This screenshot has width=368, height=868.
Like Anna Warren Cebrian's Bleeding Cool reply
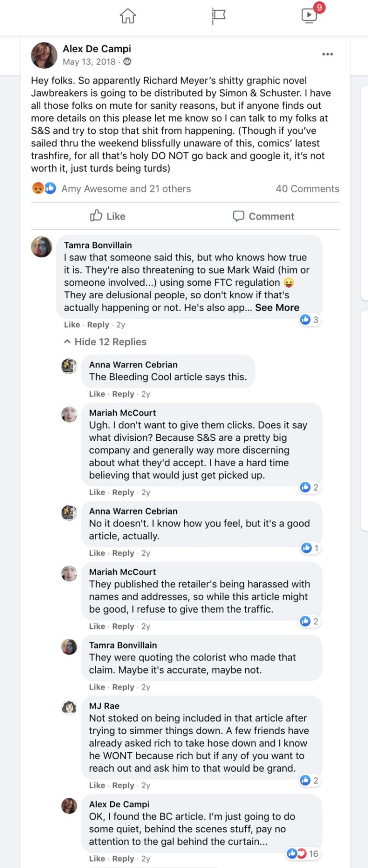tap(97, 394)
